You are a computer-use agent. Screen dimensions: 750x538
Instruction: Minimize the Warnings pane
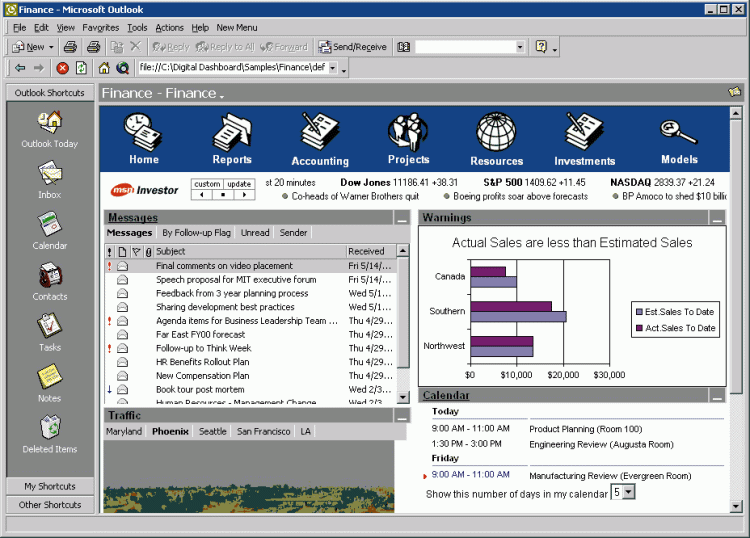point(717,219)
